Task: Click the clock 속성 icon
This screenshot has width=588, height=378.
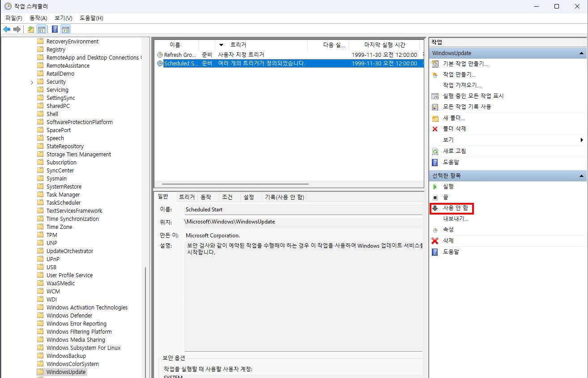Action: pyautogui.click(x=435, y=230)
